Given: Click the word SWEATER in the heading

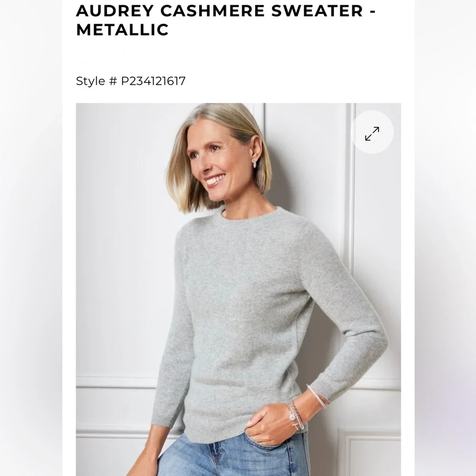Looking at the screenshot, I should coord(317,10).
